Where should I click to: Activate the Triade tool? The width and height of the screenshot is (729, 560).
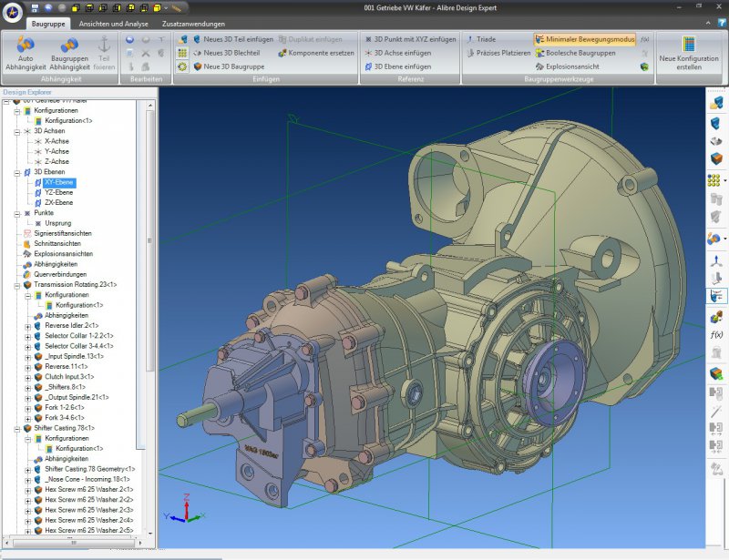[x=481, y=39]
